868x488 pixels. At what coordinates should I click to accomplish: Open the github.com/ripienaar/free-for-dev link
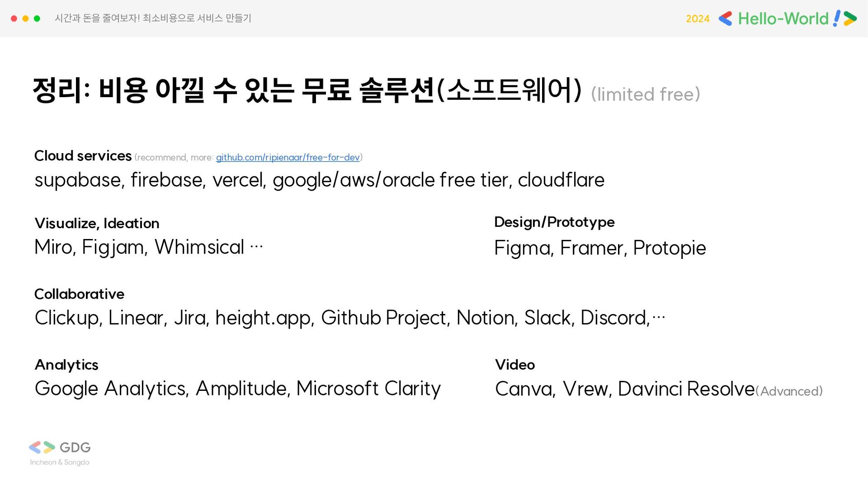288,157
